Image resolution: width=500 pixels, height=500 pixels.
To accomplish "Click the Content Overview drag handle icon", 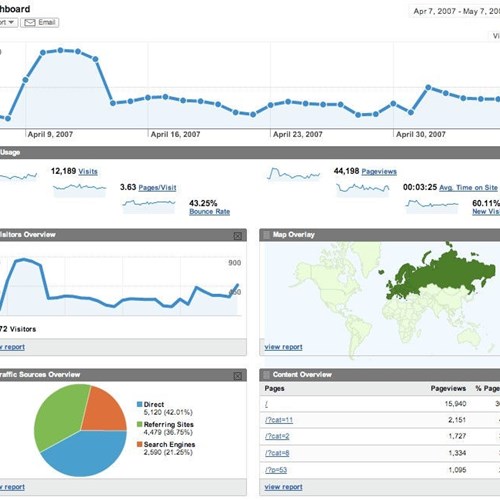I will coord(266,375).
